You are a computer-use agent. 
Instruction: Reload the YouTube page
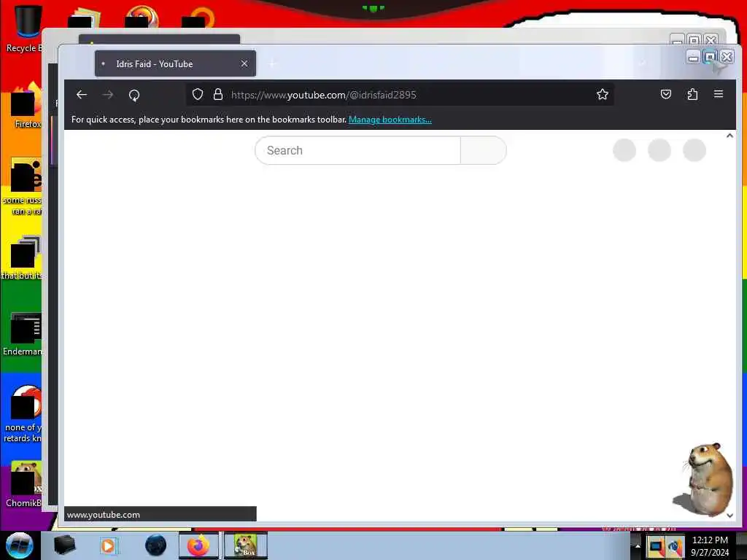(134, 96)
